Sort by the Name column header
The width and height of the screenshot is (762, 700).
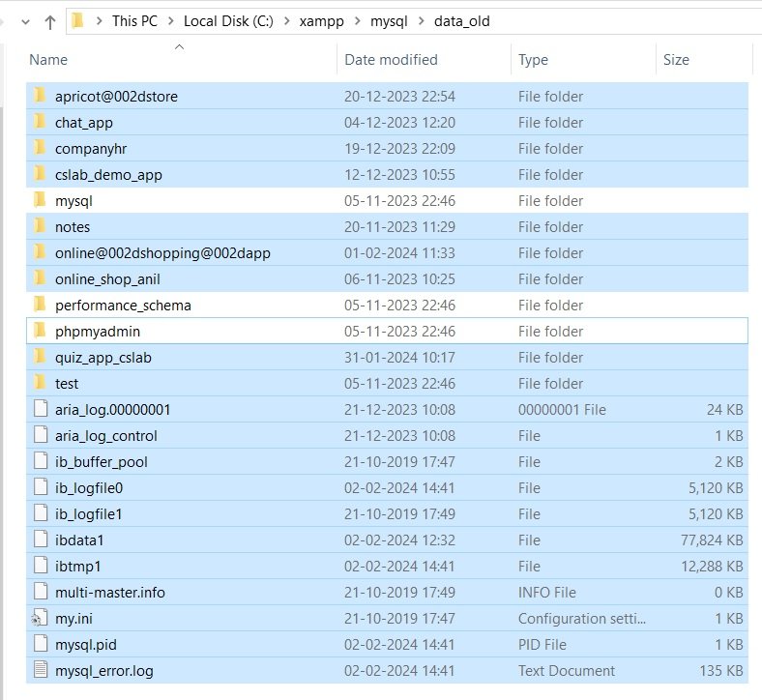(48, 60)
